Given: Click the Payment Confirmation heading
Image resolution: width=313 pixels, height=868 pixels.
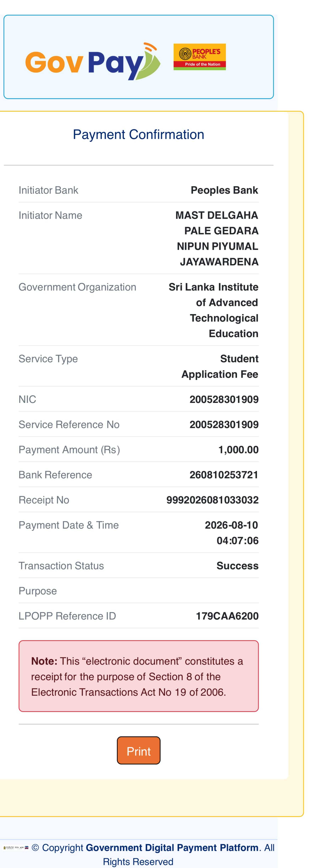Looking at the screenshot, I should [x=139, y=134].
